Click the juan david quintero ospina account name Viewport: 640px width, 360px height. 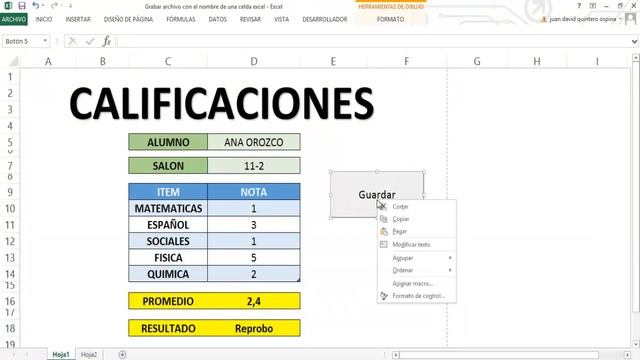[x=582, y=19]
